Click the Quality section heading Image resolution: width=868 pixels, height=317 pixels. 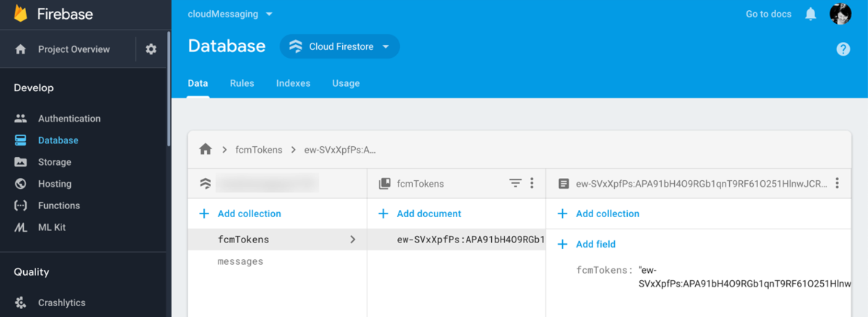31,272
